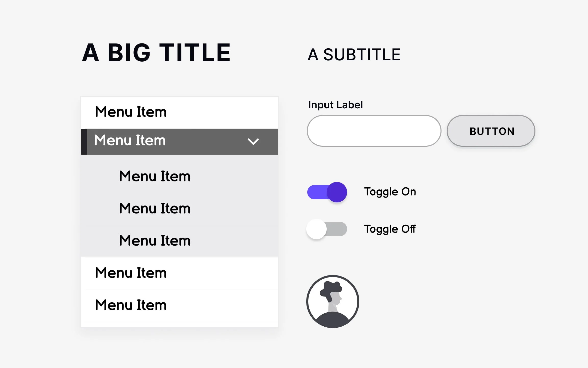Click the BUTTON pill button
588x368 pixels.
pyautogui.click(x=491, y=131)
